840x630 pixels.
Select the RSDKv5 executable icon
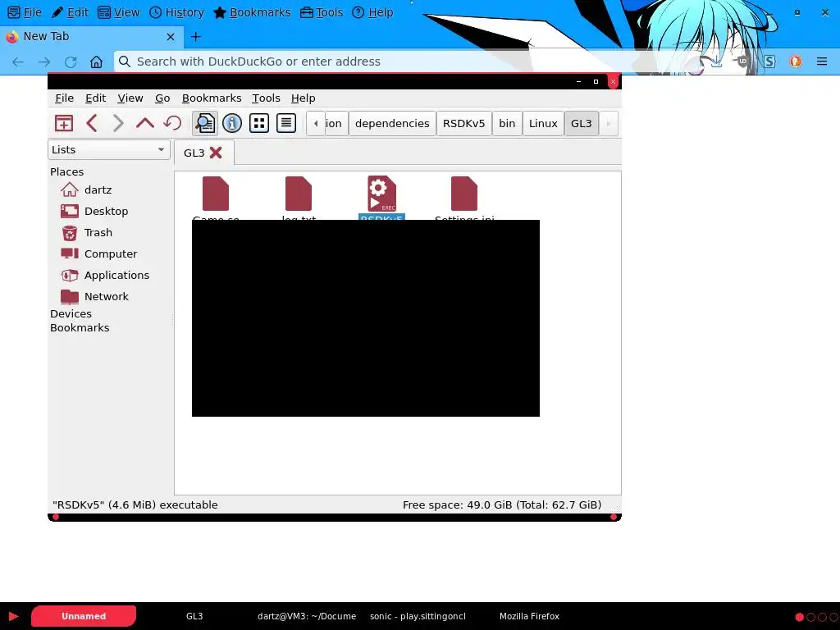point(381,194)
